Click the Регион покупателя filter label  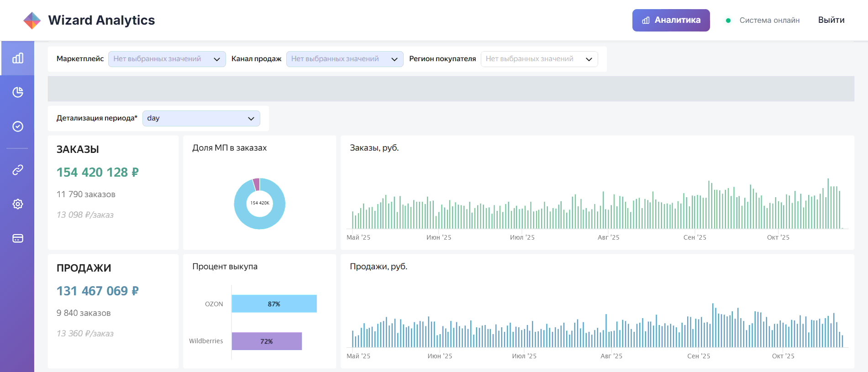coord(442,59)
